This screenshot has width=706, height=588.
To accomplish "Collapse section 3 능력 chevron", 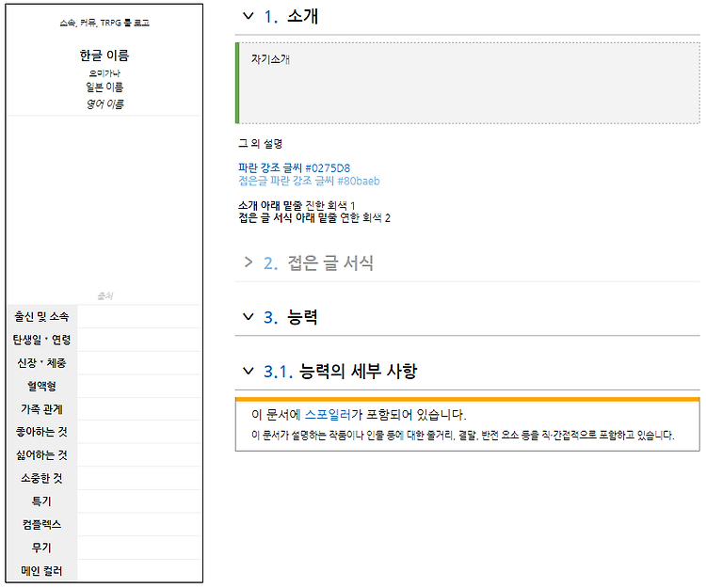I will coord(249,317).
